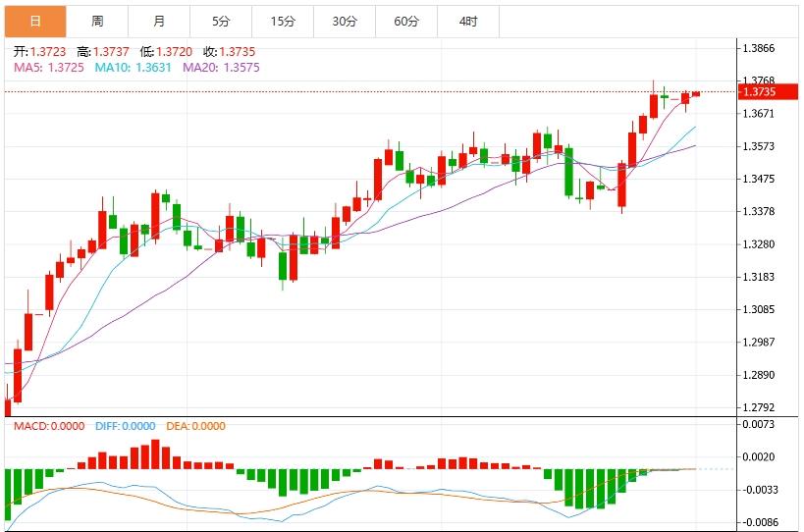The image size is (804, 532).
Task: Choose the 30分 timeframe tab
Action: [345, 21]
